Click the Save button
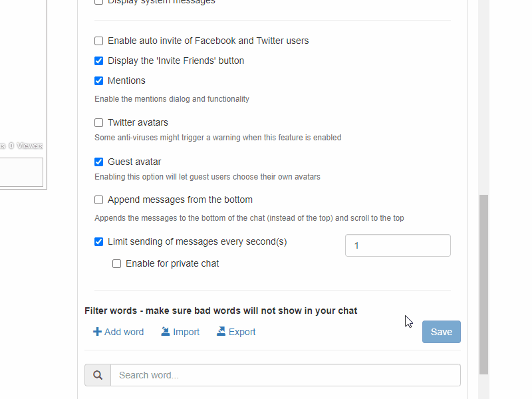The image size is (532, 399). coord(441,331)
